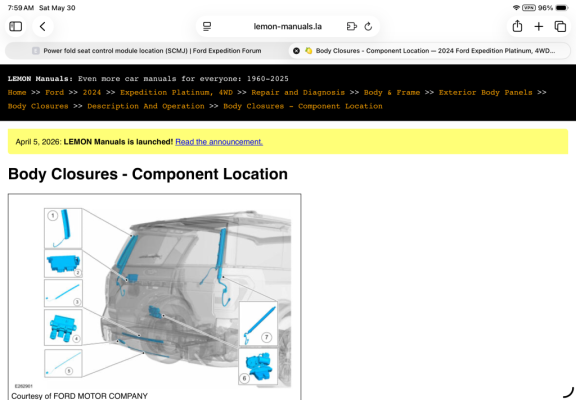Viewport: 576px width, 400px height.
Task: Click Body Closures - Component Location heading
Action: click(x=148, y=174)
